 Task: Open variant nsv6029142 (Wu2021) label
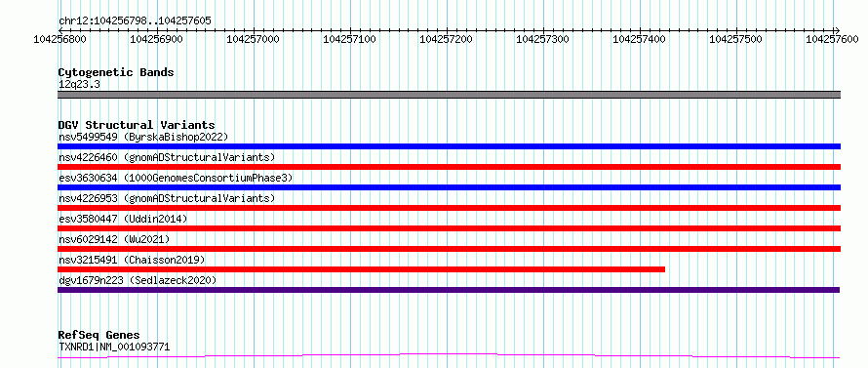click(114, 239)
